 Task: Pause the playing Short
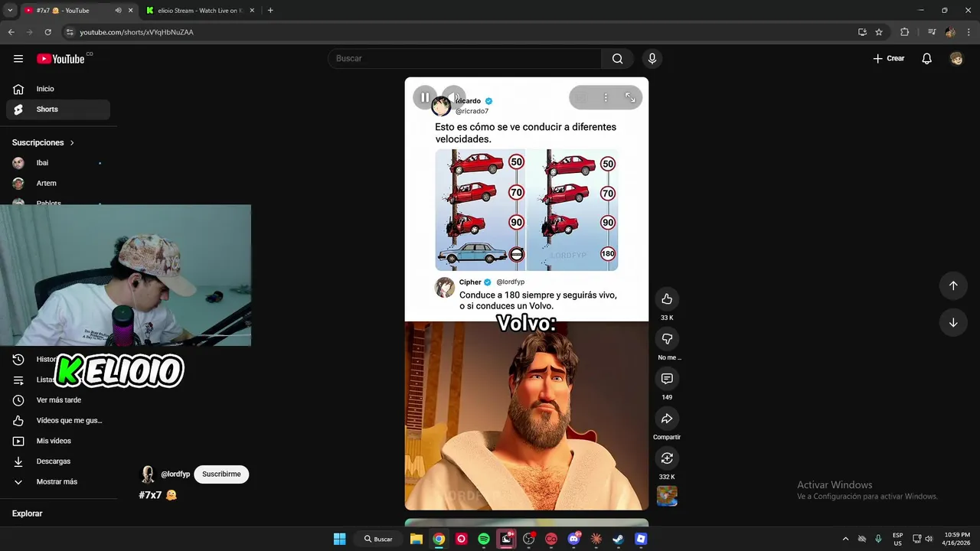coord(425,97)
